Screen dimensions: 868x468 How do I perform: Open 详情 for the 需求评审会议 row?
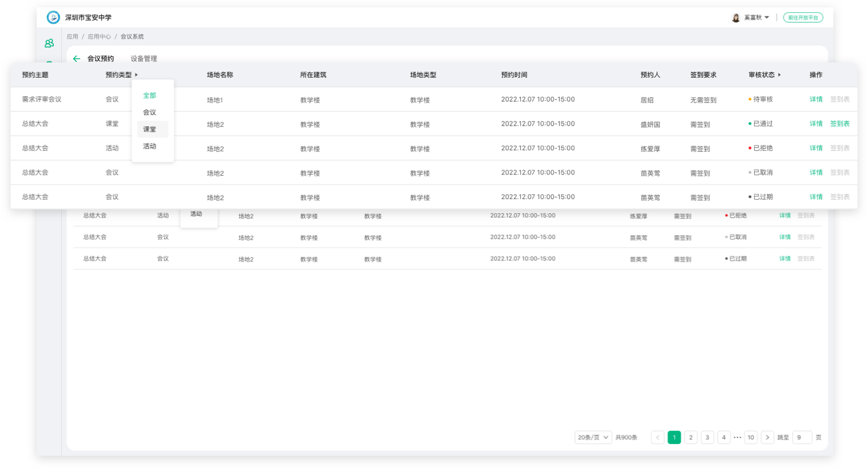click(x=816, y=99)
